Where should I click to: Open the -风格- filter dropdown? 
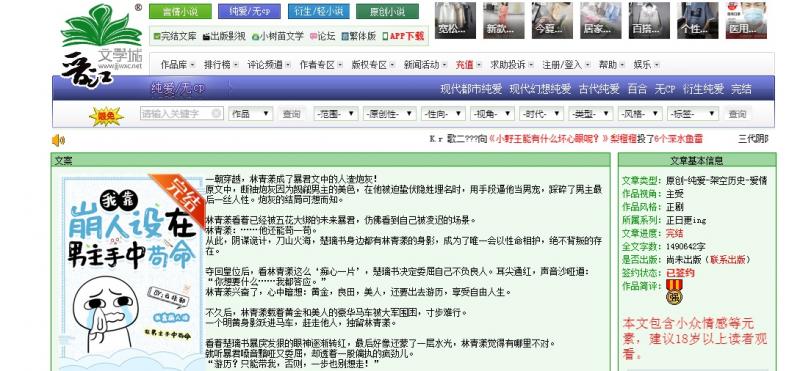pyautogui.click(x=640, y=114)
